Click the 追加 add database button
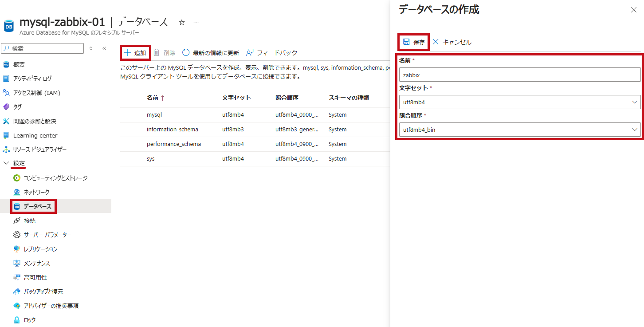 [x=135, y=53]
